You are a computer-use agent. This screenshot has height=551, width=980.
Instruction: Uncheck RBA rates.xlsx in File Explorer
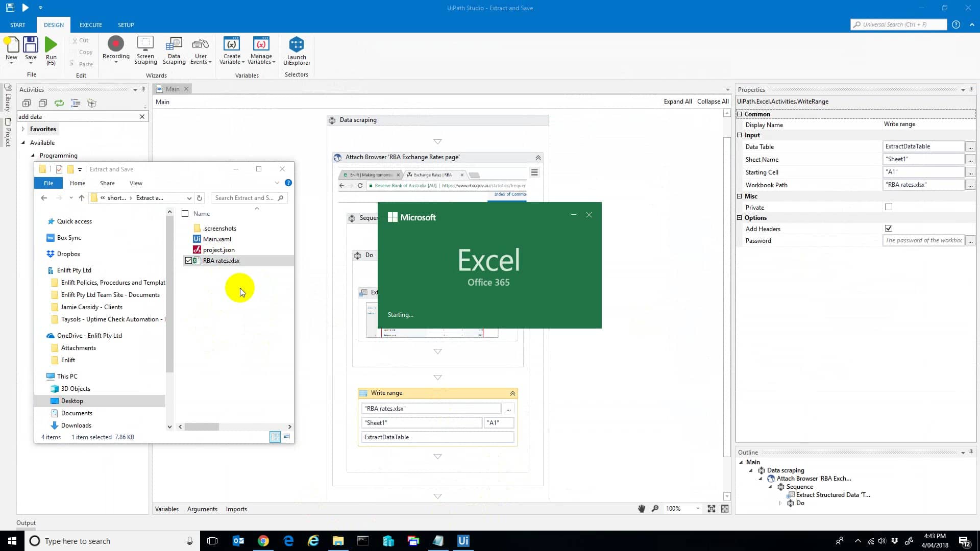point(189,260)
